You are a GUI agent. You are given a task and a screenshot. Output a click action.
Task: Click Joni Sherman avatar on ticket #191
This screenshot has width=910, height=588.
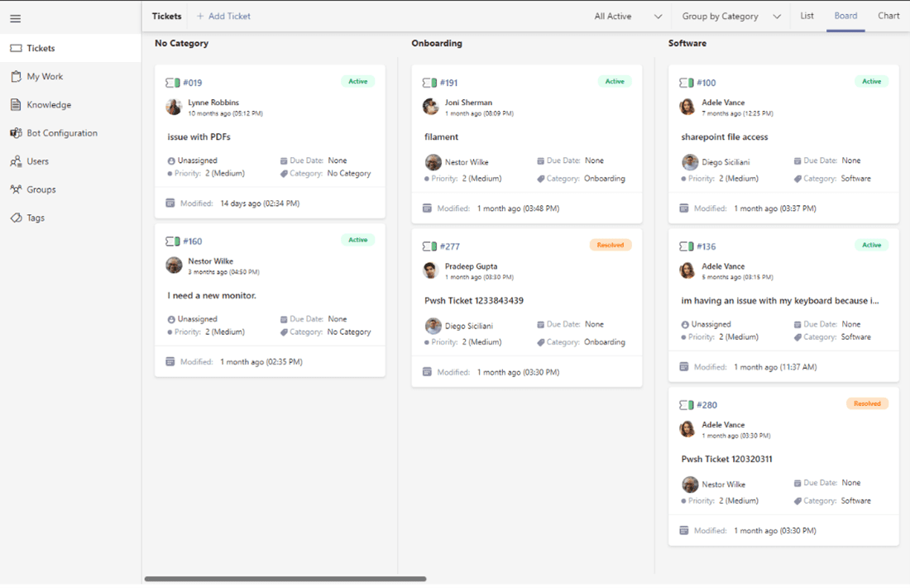pyautogui.click(x=431, y=107)
